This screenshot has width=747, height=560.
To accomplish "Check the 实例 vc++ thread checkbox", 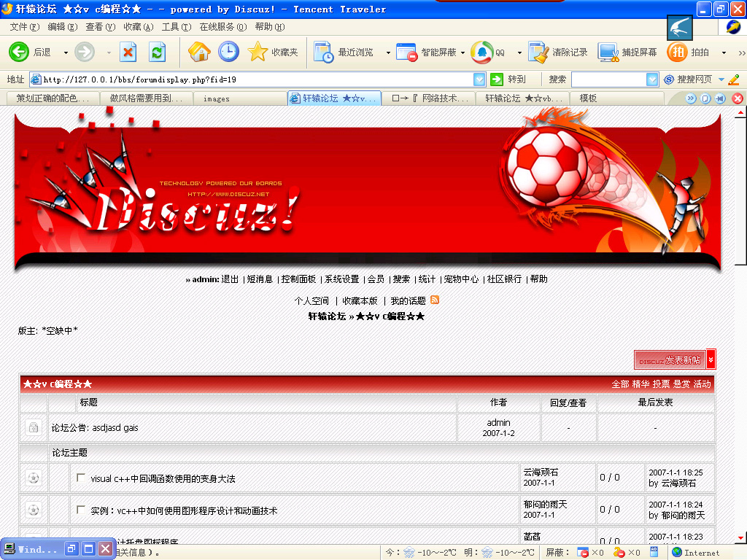I will tap(81, 510).
